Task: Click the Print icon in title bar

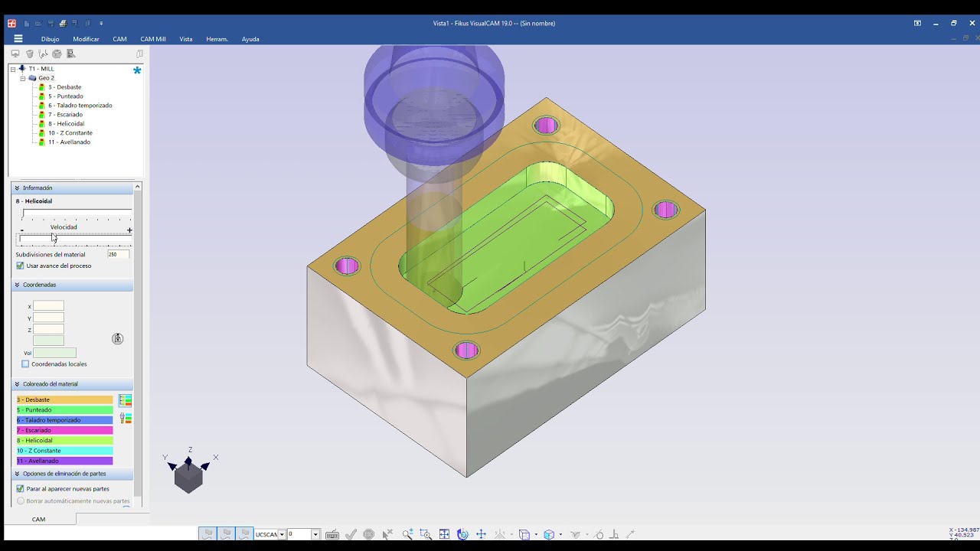Action: pos(63,24)
